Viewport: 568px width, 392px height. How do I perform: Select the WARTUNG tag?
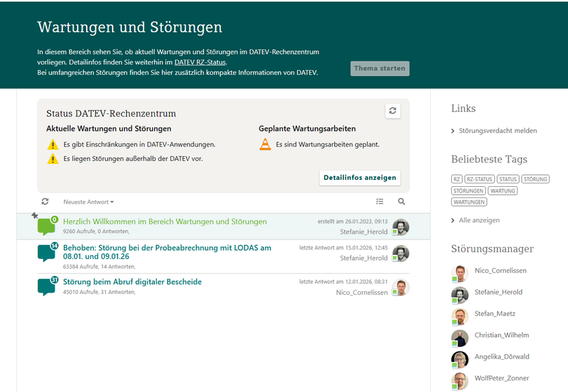tap(503, 191)
